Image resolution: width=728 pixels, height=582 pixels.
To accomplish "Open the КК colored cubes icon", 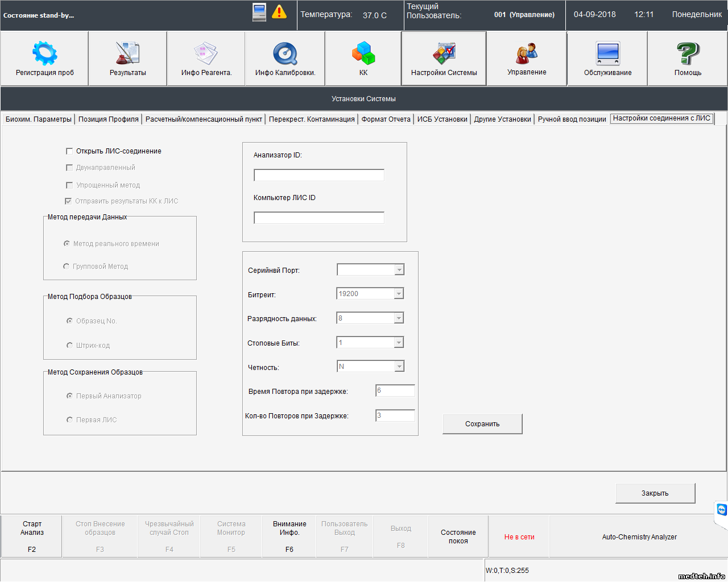I will 363,53.
